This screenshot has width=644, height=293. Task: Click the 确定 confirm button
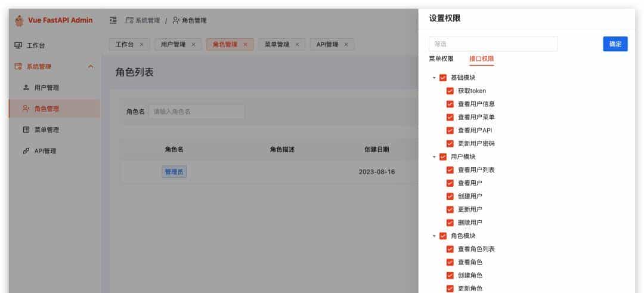click(x=615, y=44)
